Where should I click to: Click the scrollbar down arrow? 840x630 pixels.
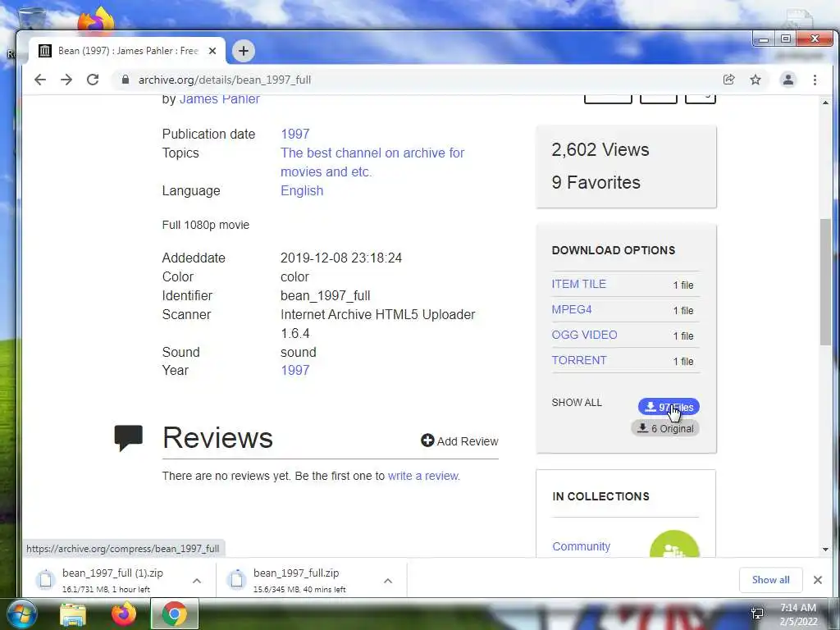coord(825,549)
